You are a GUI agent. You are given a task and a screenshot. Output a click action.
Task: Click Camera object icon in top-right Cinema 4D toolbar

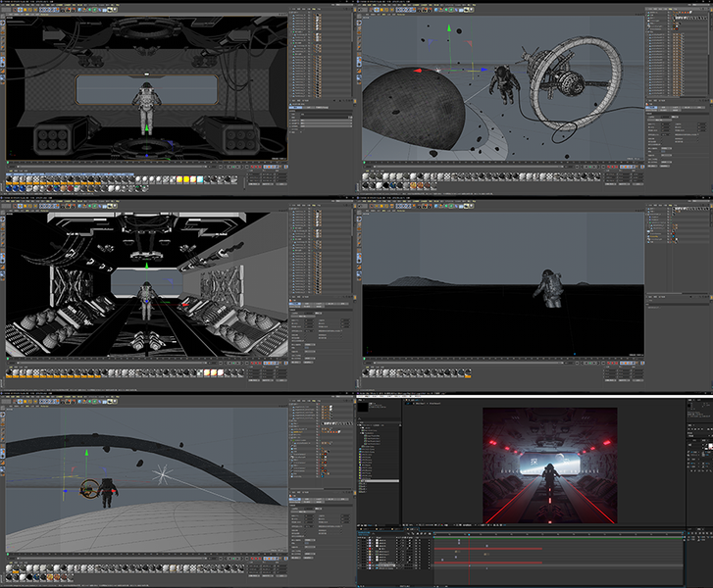coord(466,10)
